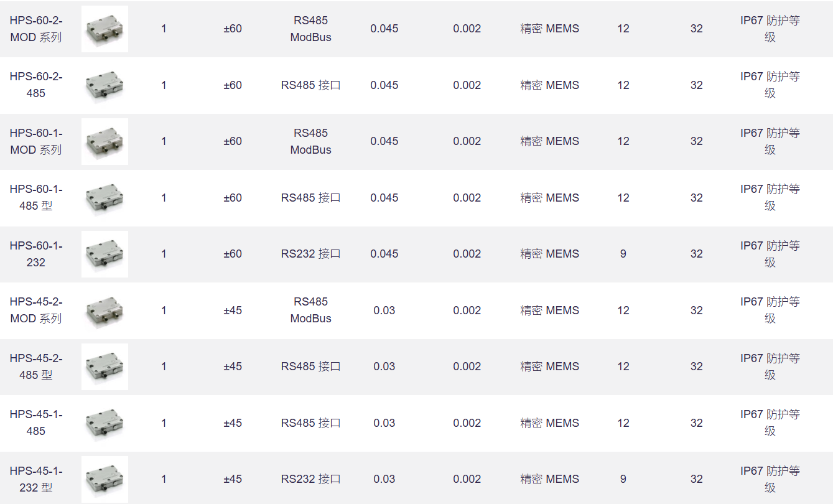Select the HPS-60-1-232 product picture
This screenshot has width=833, height=504.
tap(105, 254)
